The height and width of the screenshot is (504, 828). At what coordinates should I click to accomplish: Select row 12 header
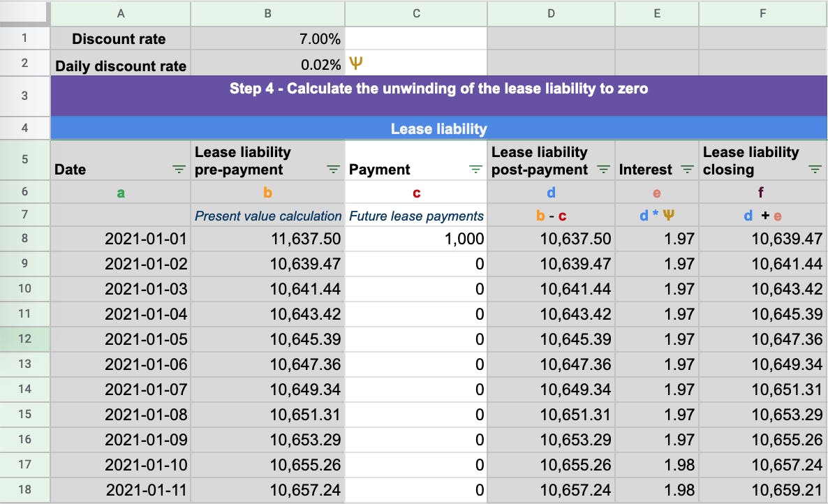tap(25, 338)
